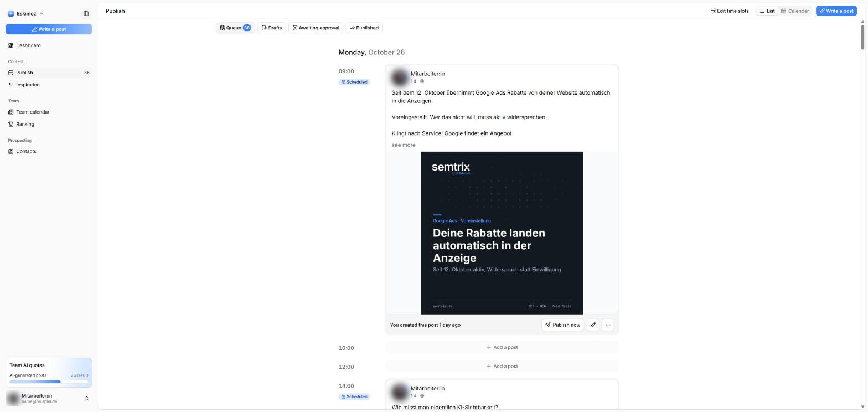868x412 pixels.
Task: Click the Team AI quotas card title
Action: tap(27, 365)
